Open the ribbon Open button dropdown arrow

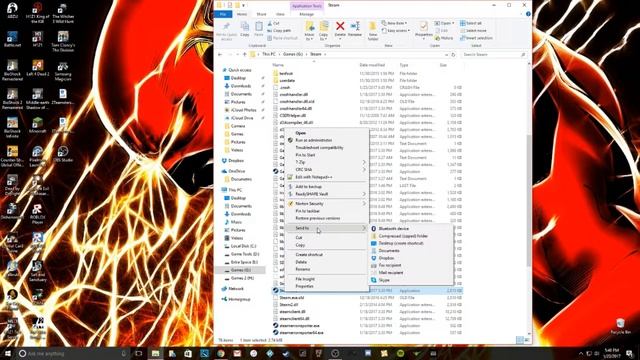(x=453, y=23)
